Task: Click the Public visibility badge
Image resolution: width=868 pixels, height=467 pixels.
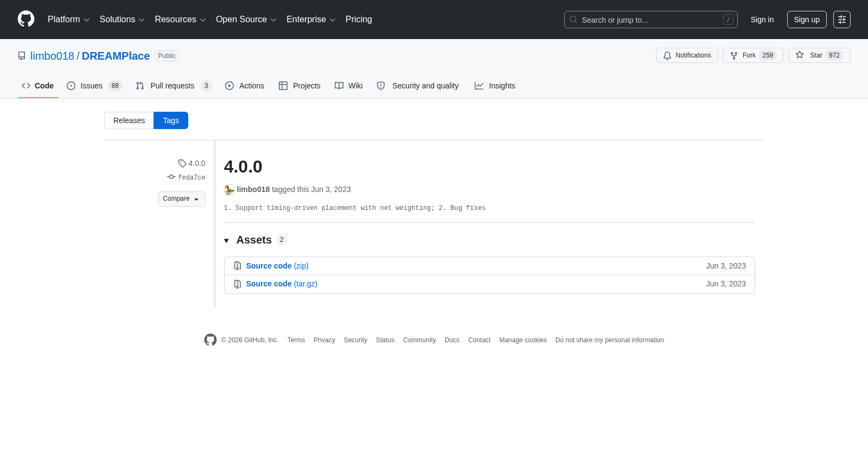Action: (x=167, y=56)
